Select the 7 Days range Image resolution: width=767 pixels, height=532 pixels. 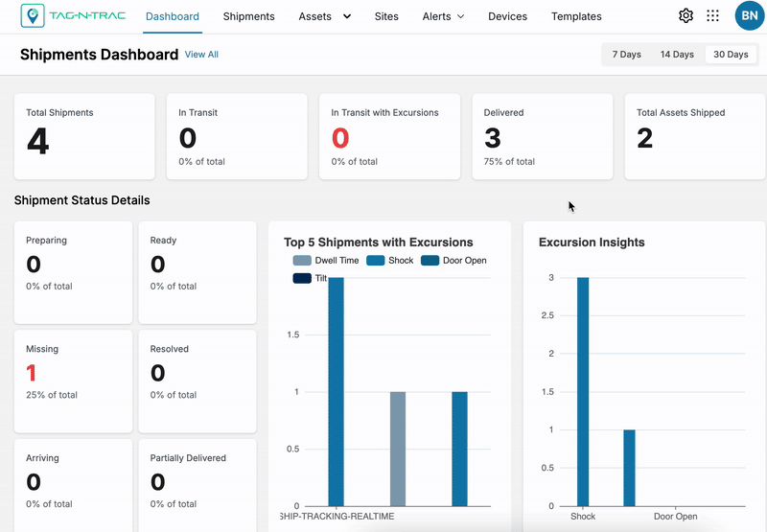[627, 55]
